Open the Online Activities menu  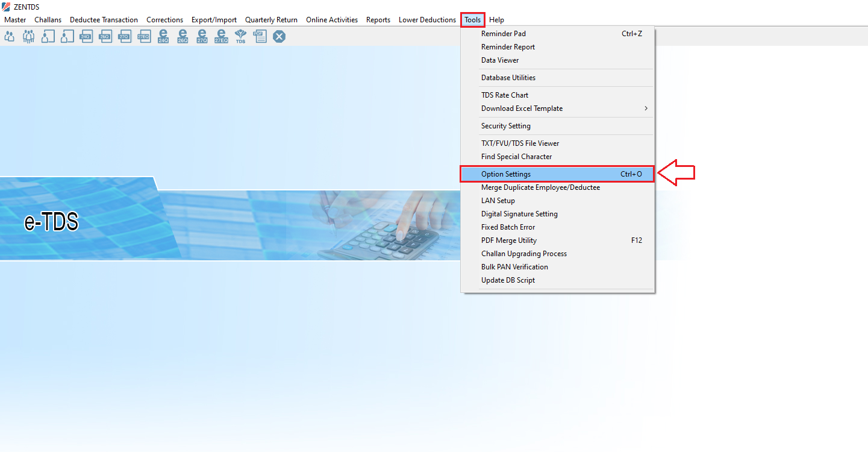pyautogui.click(x=332, y=20)
